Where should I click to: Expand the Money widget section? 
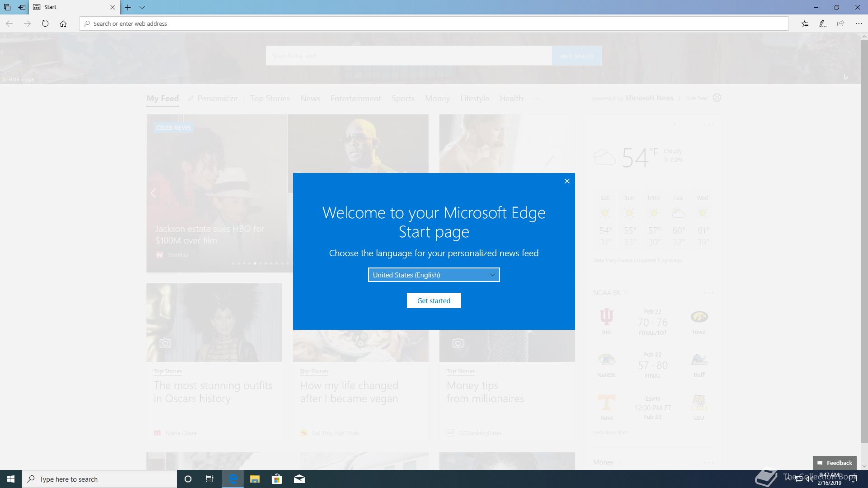[x=608, y=462]
